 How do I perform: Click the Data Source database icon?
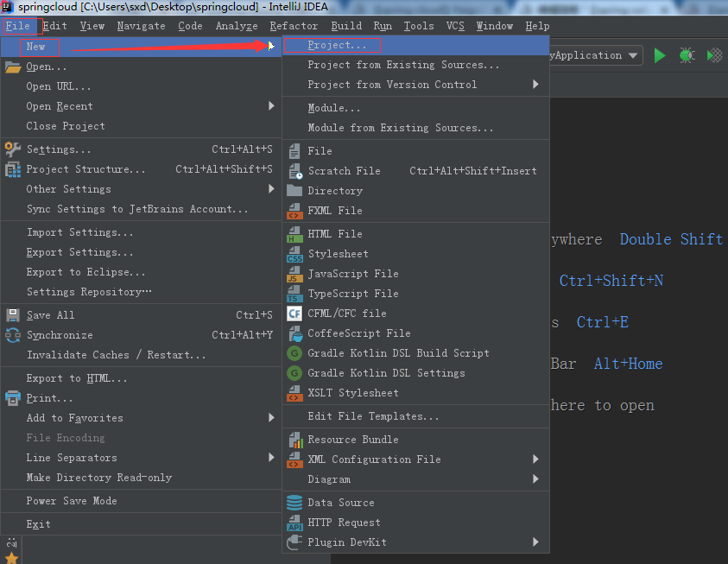pyautogui.click(x=294, y=503)
